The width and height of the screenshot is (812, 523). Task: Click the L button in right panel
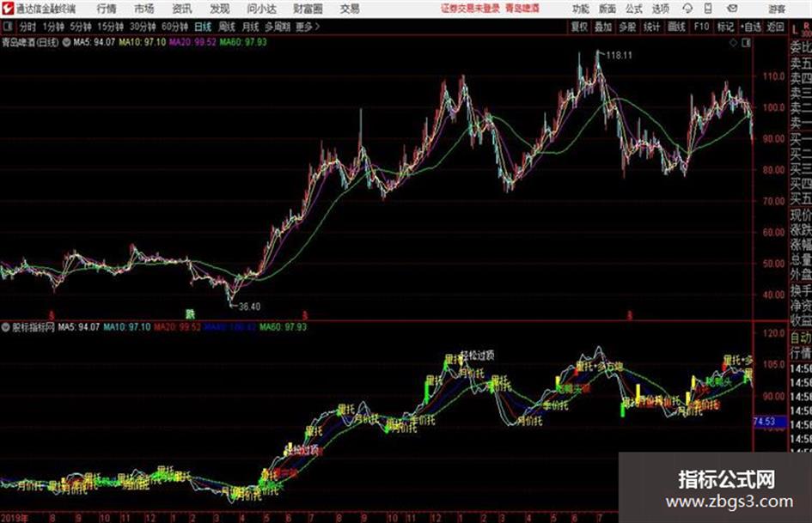795,30
